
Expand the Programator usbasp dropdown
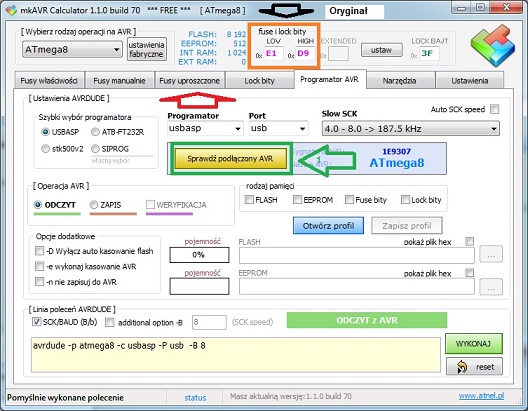click(205, 128)
